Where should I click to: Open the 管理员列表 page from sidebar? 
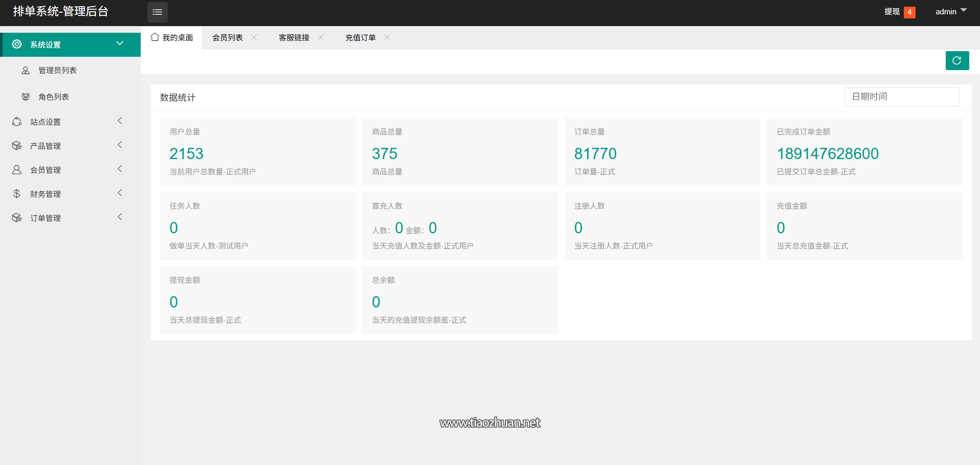56,70
